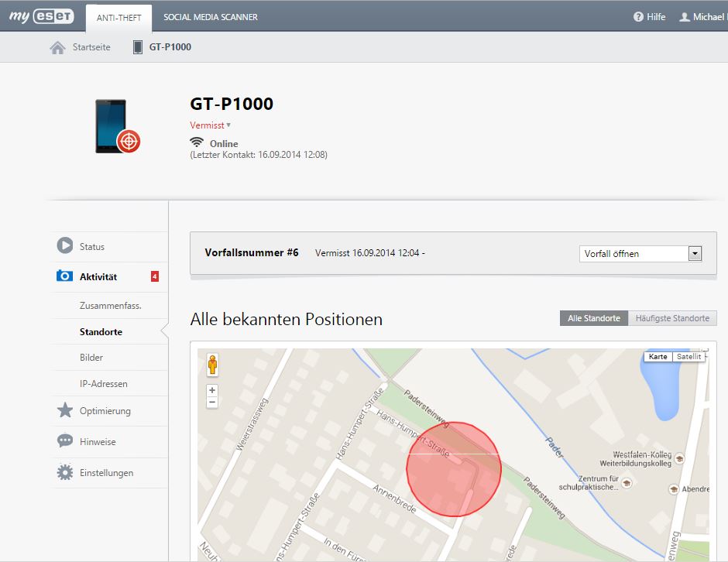Open Standorte submenu item
728x562 pixels.
[x=101, y=332]
